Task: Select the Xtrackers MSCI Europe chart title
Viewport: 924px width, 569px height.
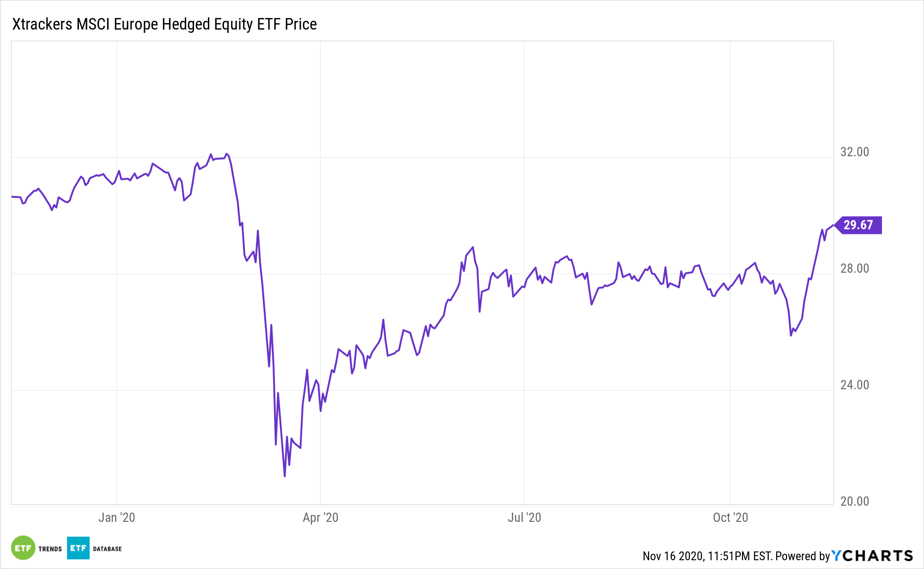Action: tap(164, 24)
